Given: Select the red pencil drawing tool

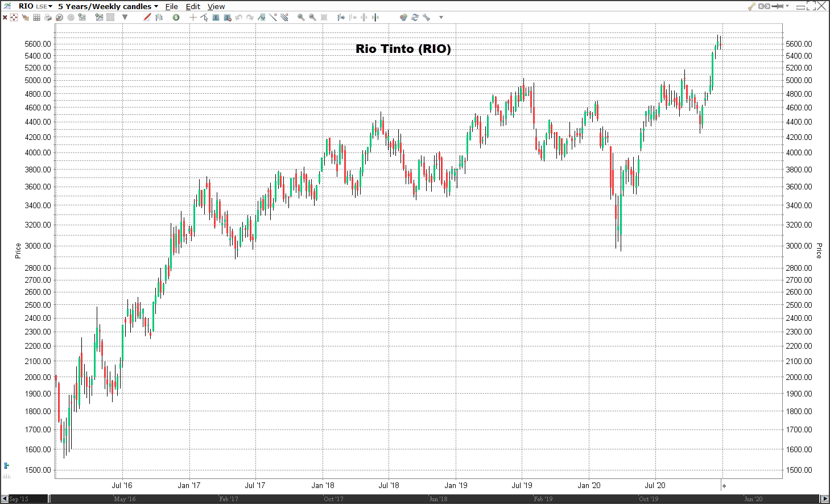Looking at the screenshot, I should pos(147,17).
